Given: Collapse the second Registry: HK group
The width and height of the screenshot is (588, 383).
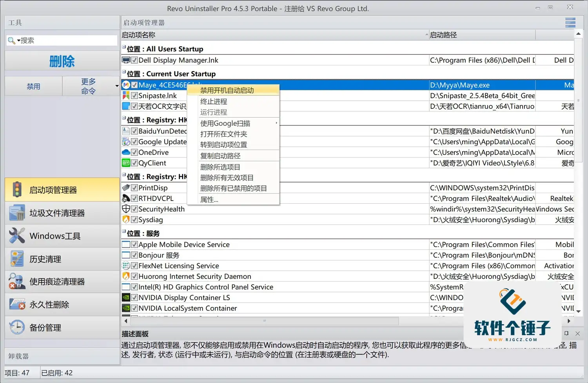Looking at the screenshot, I should coord(124,175).
